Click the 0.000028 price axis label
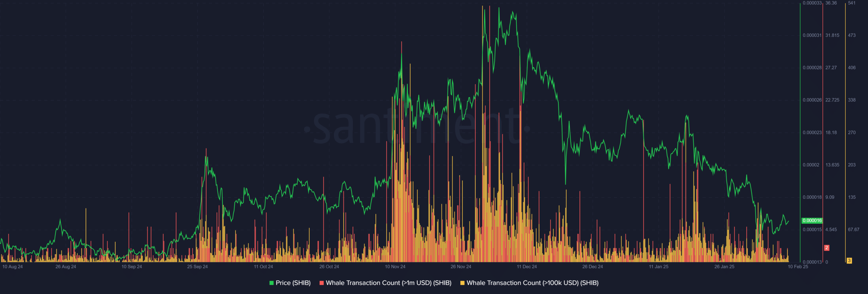 [x=812, y=68]
